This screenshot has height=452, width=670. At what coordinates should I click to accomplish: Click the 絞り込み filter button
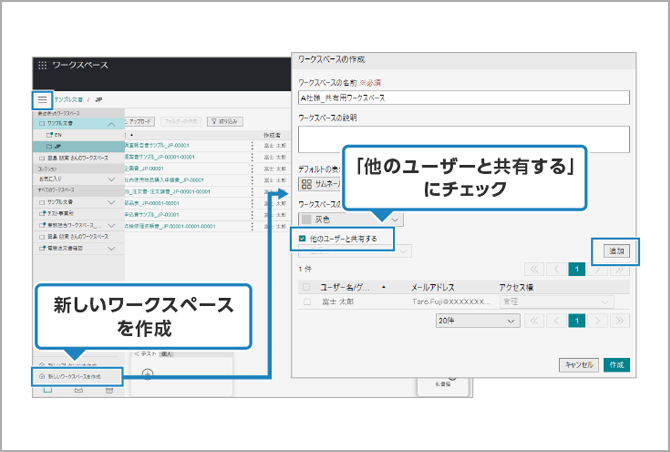coord(225,121)
